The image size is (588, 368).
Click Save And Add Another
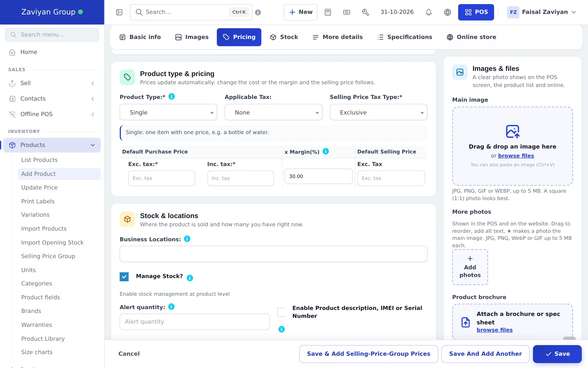[x=485, y=354]
